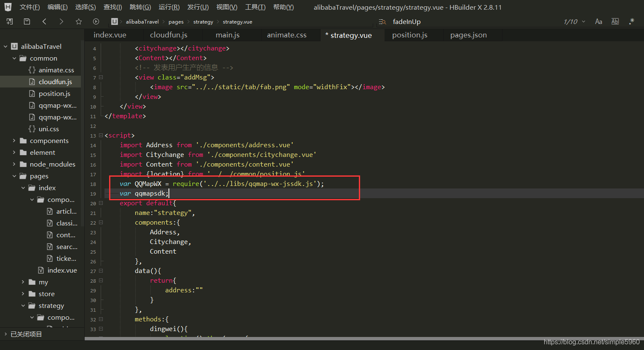
Task: Fold the components block at line 22
Action: point(101,223)
